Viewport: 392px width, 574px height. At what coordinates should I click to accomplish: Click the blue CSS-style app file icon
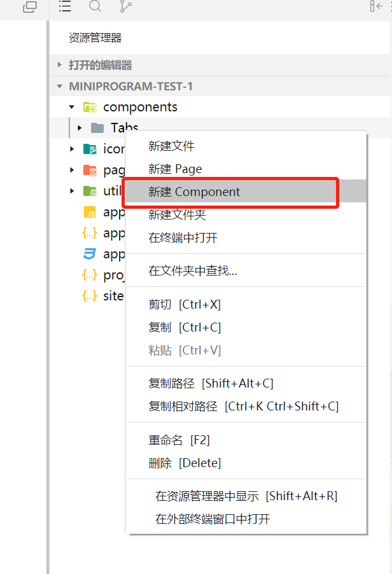pyautogui.click(x=90, y=254)
